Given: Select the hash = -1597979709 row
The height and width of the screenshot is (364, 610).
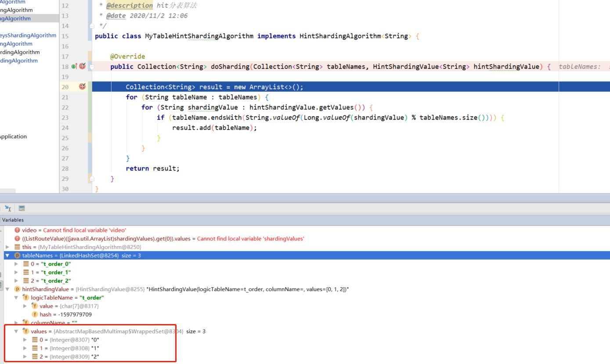Looking at the screenshot, I should 65,314.
